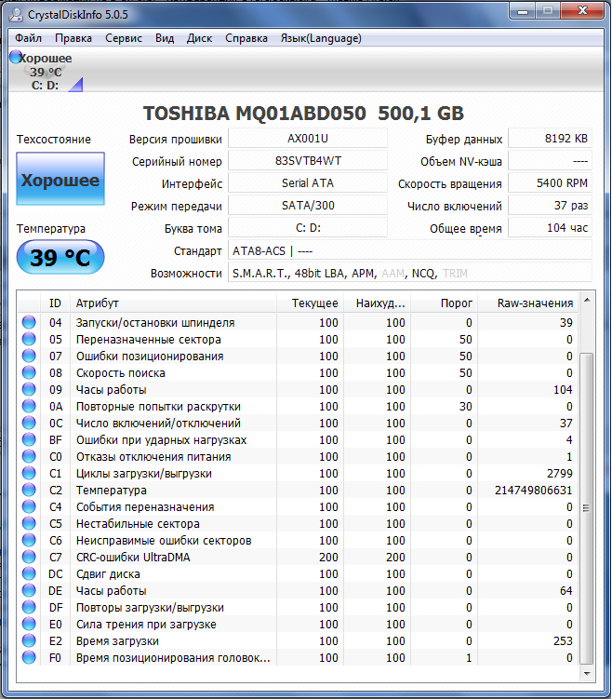Click the Raw-значения column header
The width and height of the screenshot is (612, 700).
point(528,303)
